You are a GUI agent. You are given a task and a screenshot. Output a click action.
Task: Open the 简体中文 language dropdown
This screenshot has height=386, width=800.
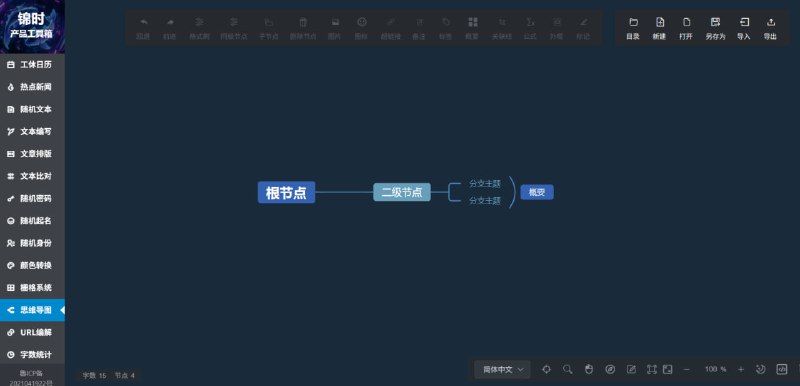coord(503,369)
